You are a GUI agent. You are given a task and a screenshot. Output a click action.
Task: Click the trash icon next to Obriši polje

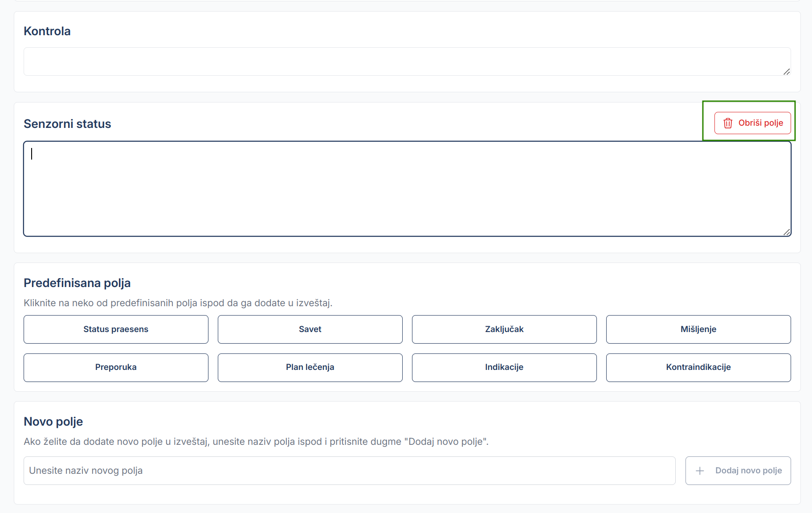tap(728, 123)
